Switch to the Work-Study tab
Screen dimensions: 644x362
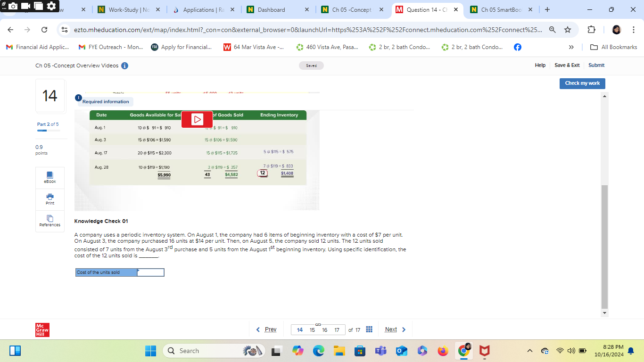click(128, 9)
